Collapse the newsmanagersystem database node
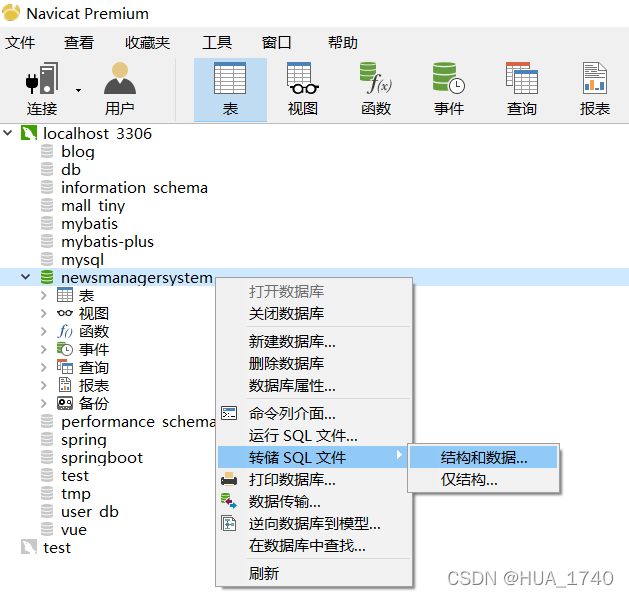This screenshot has height=597, width=629. [26, 277]
